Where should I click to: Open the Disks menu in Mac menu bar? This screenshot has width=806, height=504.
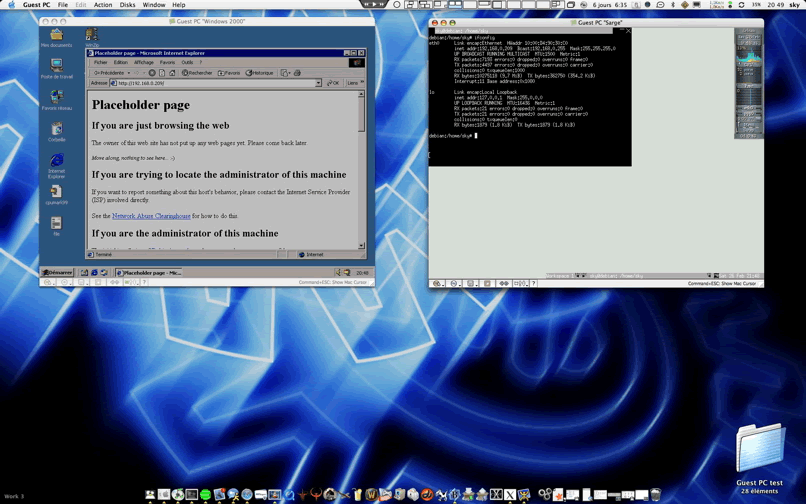(127, 5)
